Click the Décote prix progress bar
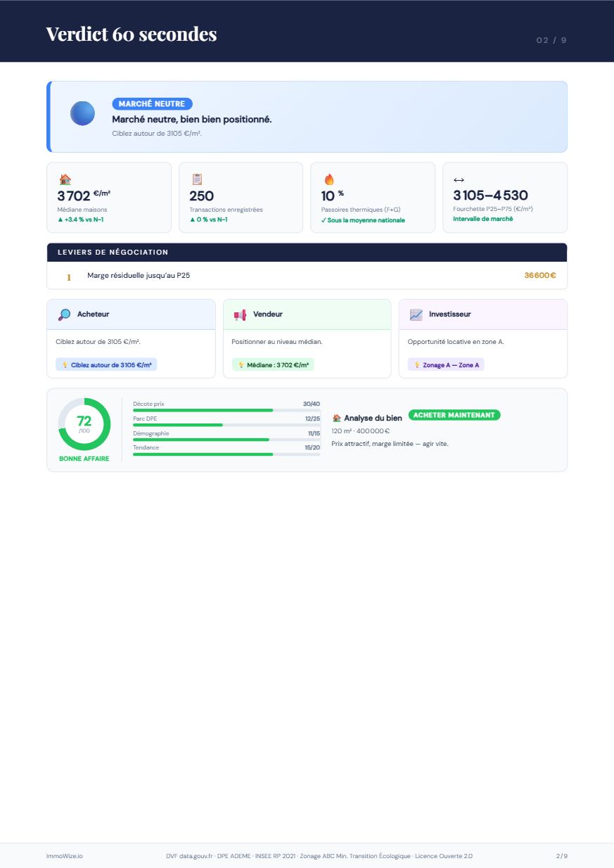 226,410
